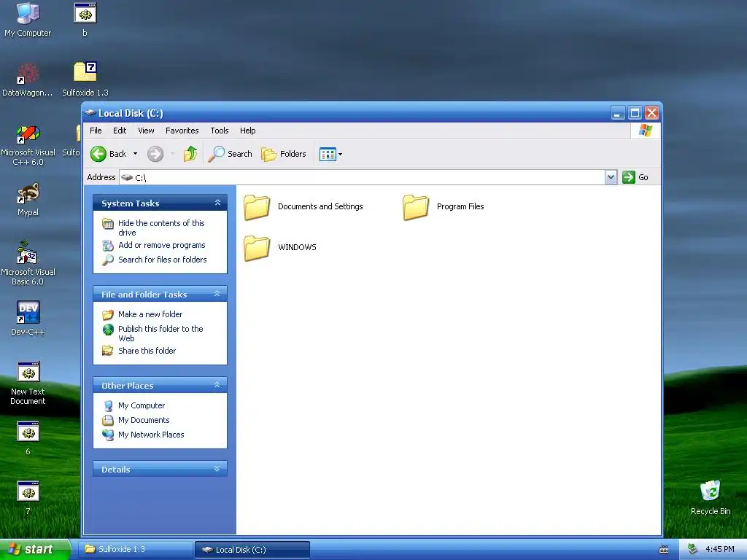747x560 pixels.
Task: Open the Edit menu
Action: tap(120, 131)
